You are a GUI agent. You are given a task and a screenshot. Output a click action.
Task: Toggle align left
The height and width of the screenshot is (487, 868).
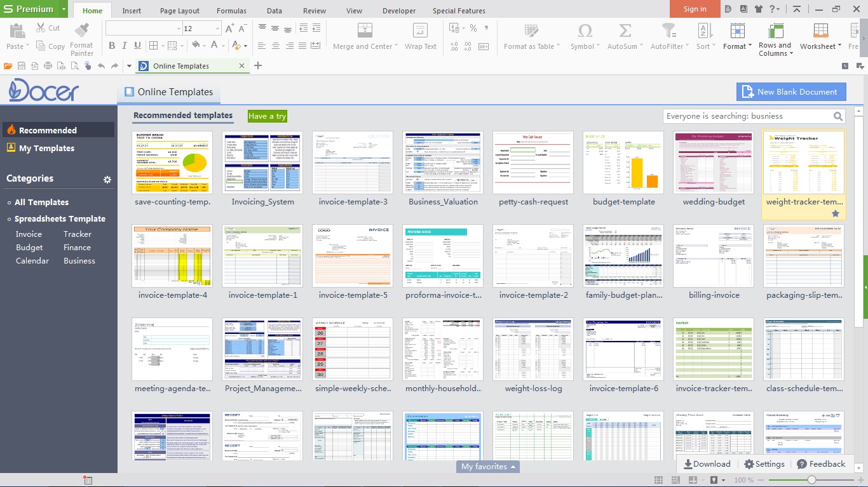coord(262,46)
